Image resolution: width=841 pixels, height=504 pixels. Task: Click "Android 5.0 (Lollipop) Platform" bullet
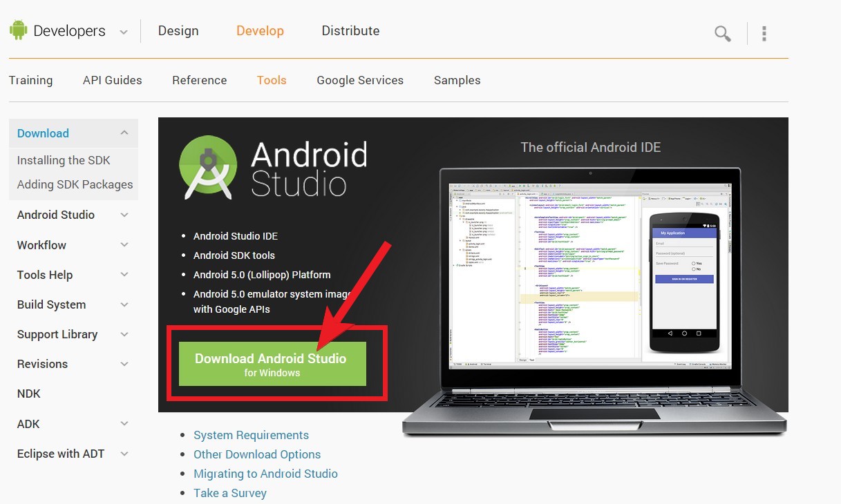click(262, 275)
